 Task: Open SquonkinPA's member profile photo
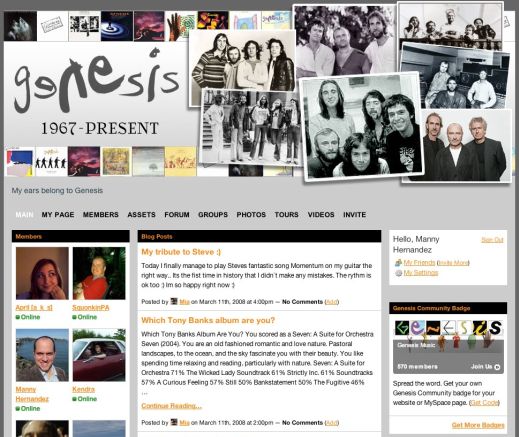99,273
